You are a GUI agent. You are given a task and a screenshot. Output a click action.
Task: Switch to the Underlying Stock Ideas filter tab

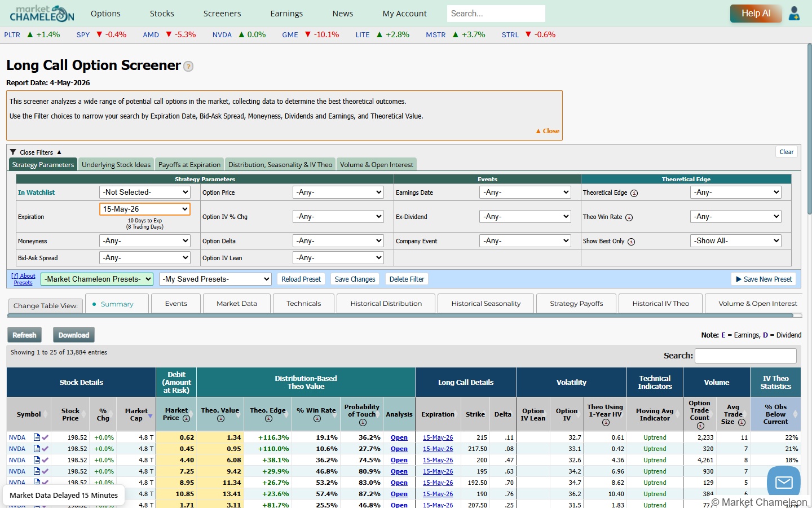pyautogui.click(x=116, y=165)
